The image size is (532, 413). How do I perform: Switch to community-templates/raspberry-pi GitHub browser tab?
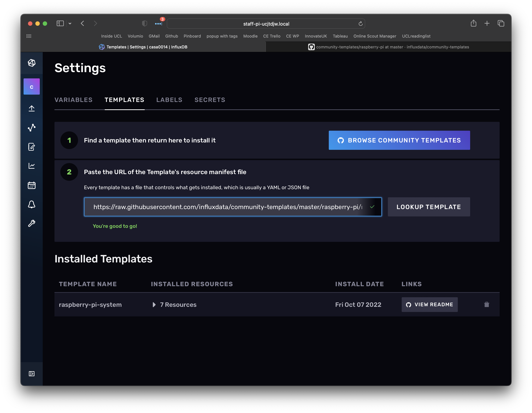click(x=389, y=47)
